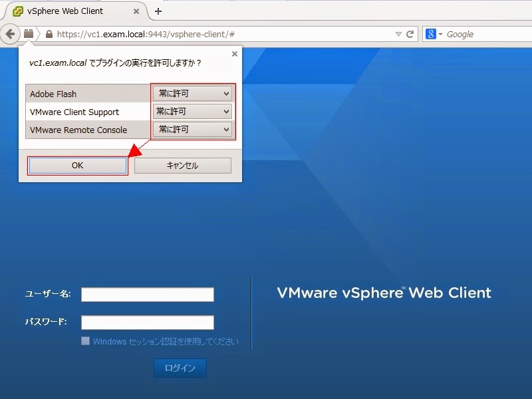The image size is (532, 399).
Task: Open the URL history dropdown arrow
Action: [398, 35]
